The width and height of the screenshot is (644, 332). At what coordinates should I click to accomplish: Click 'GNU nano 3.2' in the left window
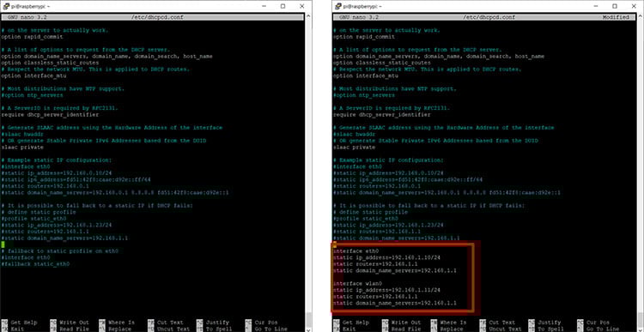[27, 17]
